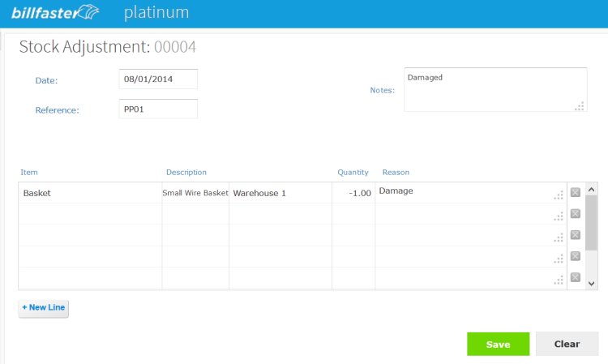Select the Basket item cell
Viewport: 608px width, 364px height.
[90, 193]
